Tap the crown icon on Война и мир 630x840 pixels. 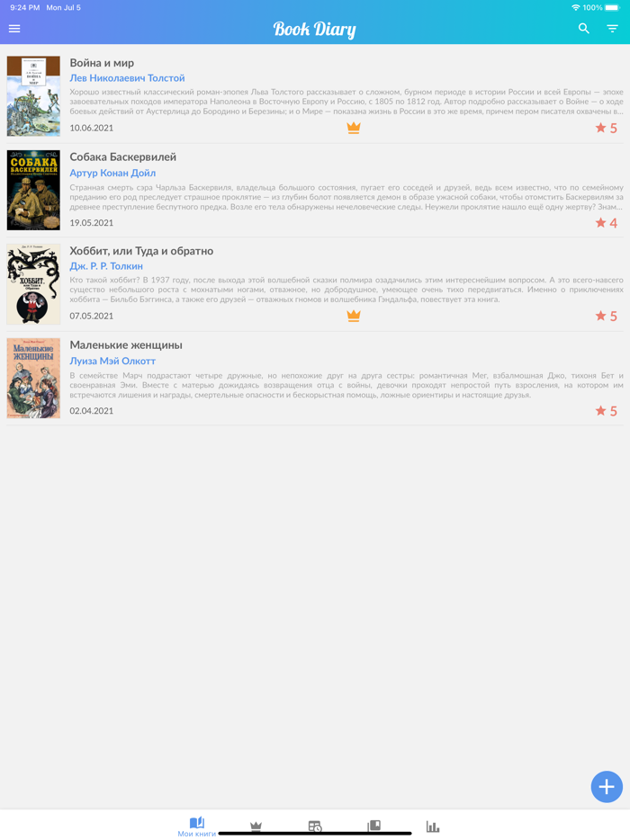point(354,128)
